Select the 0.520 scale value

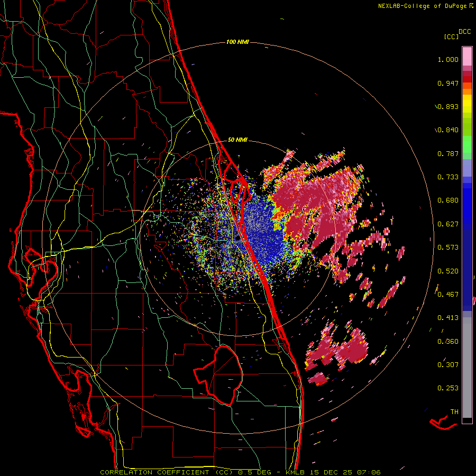(448, 271)
